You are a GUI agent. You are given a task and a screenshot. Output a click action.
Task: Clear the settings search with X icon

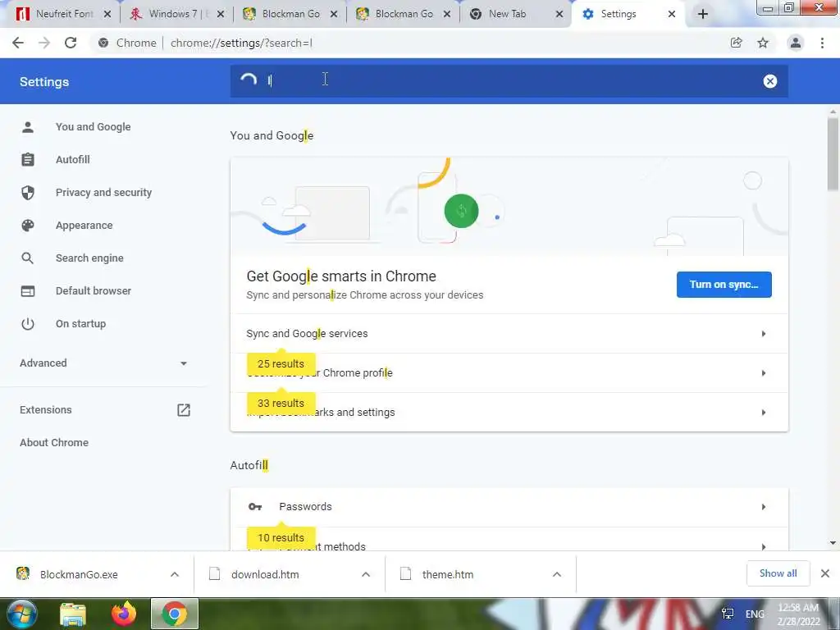pyautogui.click(x=769, y=81)
